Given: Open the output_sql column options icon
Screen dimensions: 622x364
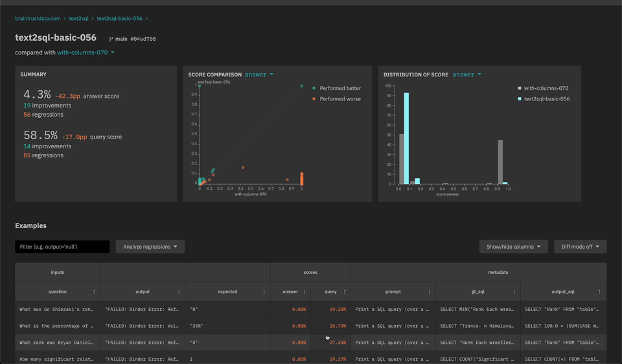Looking at the screenshot, I should click(600, 292).
